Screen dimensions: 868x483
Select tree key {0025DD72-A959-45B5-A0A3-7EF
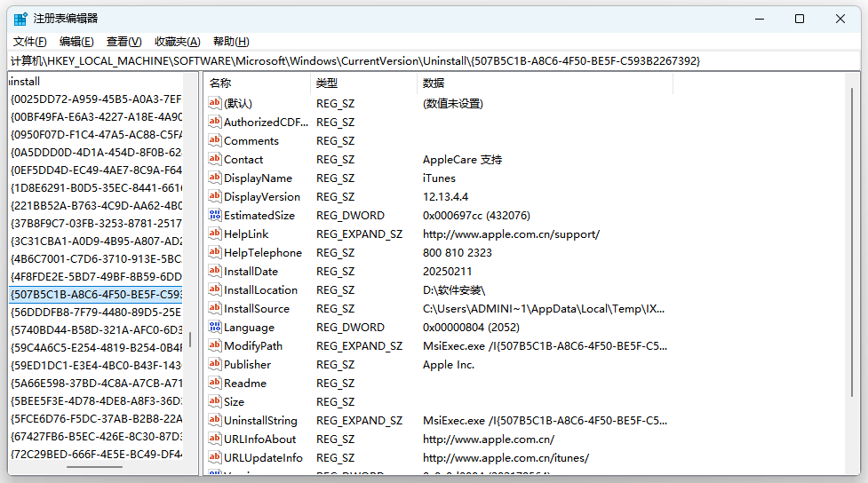pos(96,99)
